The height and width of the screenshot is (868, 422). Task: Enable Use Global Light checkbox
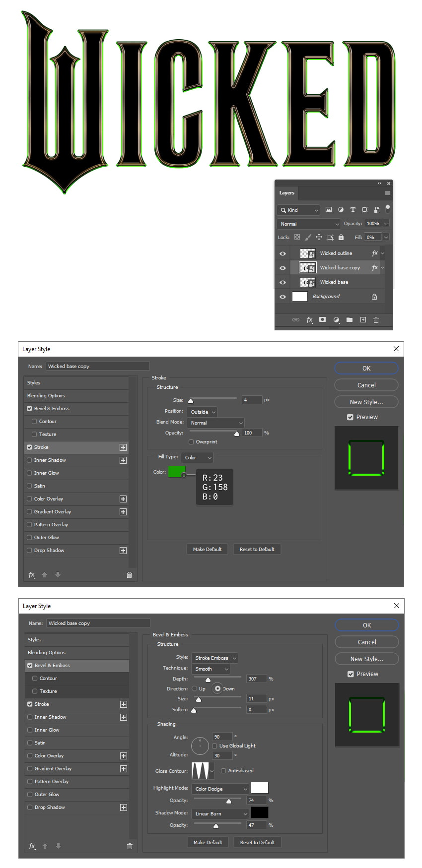pos(214,746)
